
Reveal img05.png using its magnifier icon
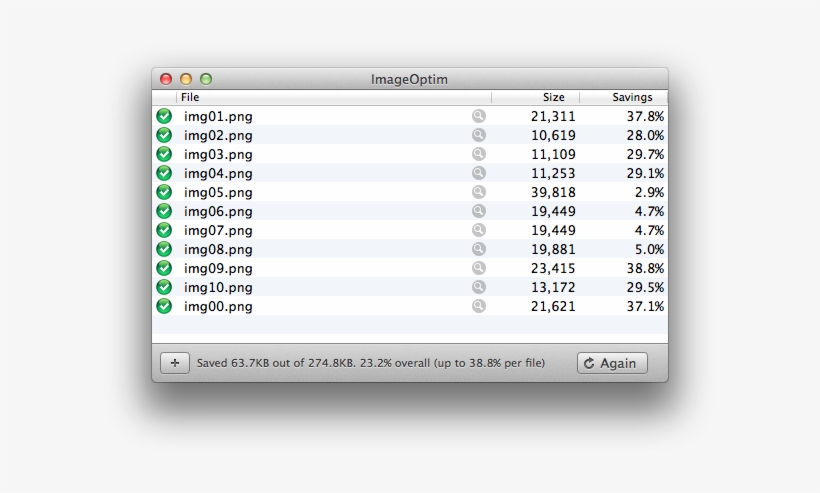tap(479, 192)
